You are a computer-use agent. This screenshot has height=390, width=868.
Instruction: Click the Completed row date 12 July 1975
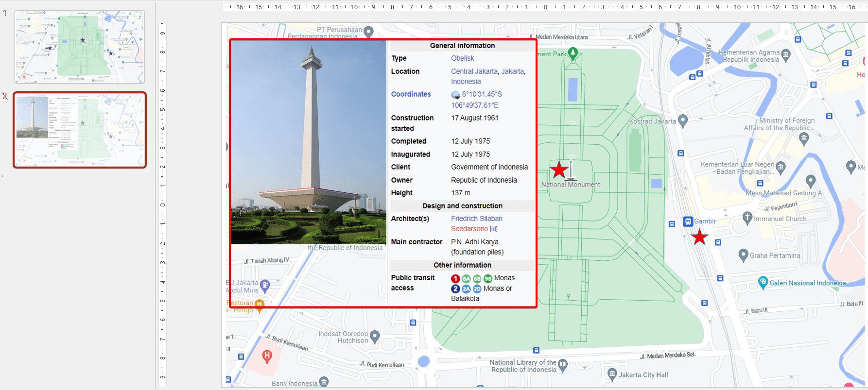pyautogui.click(x=470, y=141)
